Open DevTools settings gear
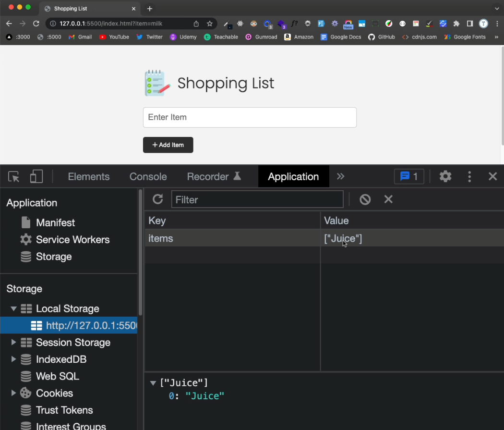The image size is (504, 430). click(x=445, y=176)
